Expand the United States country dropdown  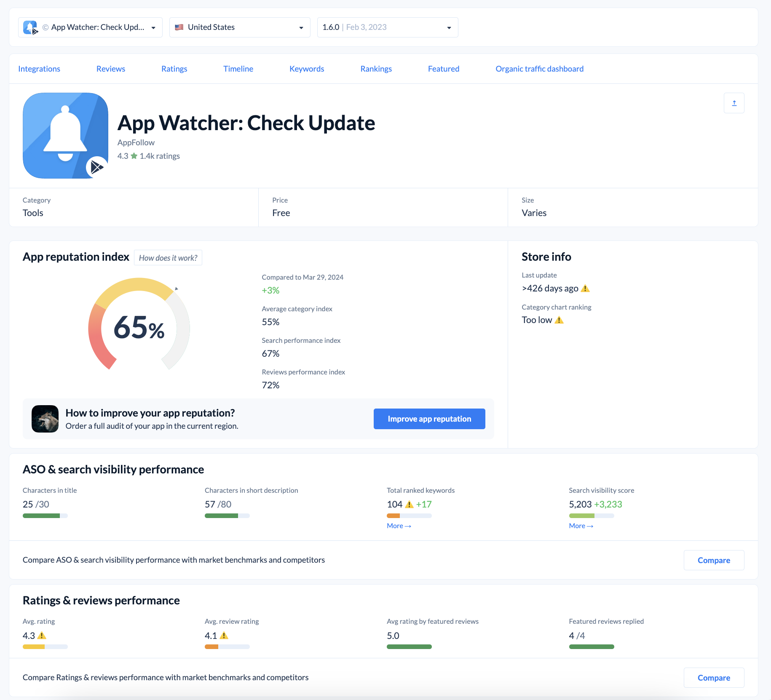coord(240,27)
